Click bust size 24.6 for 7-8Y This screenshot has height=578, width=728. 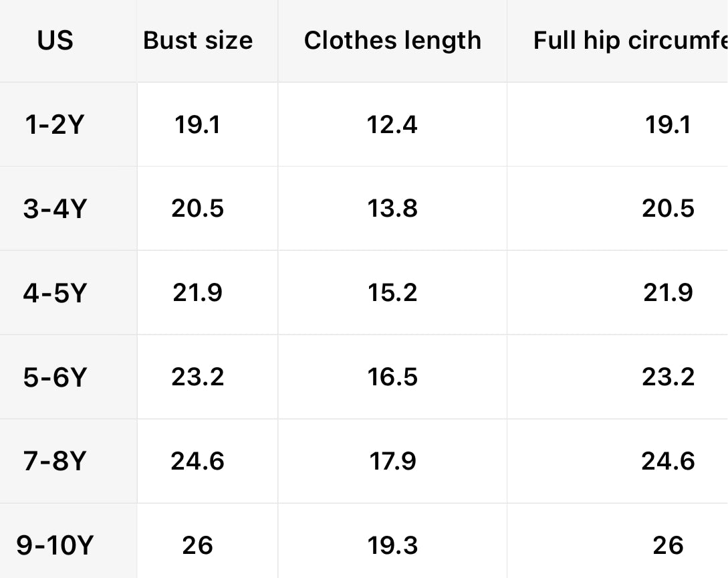(198, 462)
